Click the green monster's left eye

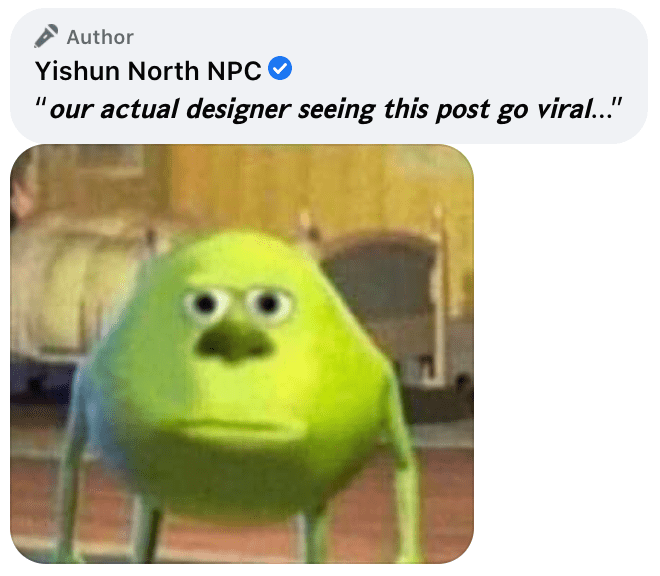[205, 304]
